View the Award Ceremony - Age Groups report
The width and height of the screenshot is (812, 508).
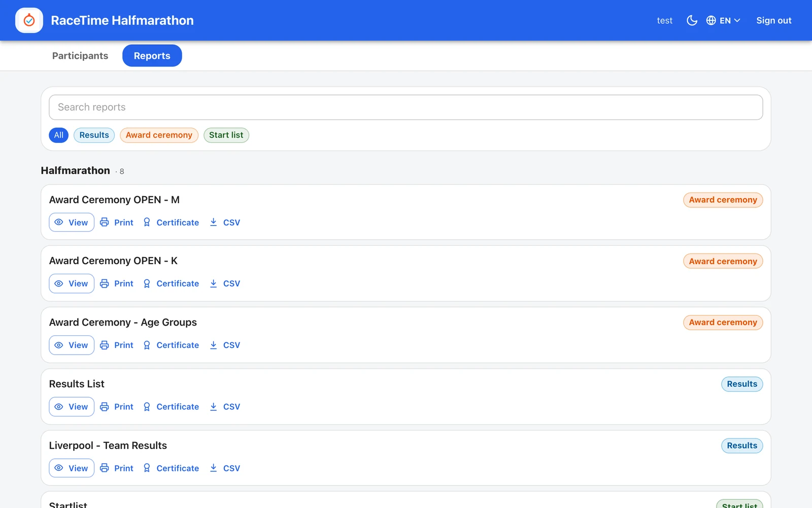[72, 345]
